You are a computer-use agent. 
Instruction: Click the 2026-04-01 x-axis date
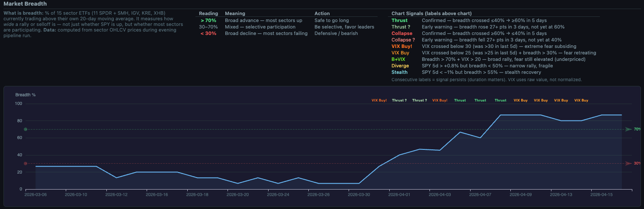tap(400, 194)
